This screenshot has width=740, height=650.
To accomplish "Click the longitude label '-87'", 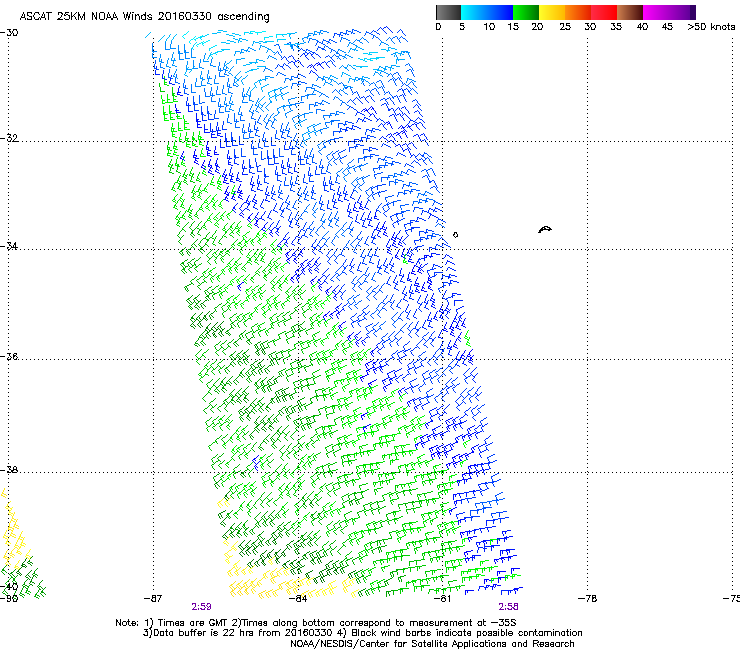I will [153, 599].
